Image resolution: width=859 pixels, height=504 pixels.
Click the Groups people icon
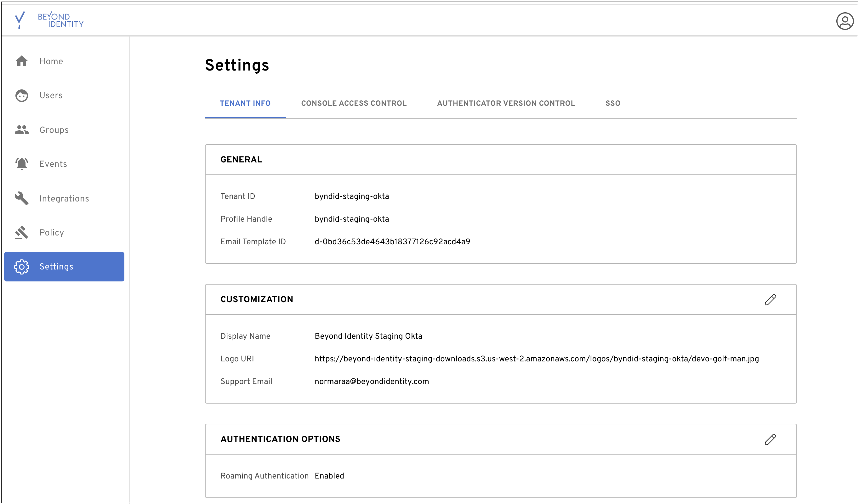coord(21,130)
